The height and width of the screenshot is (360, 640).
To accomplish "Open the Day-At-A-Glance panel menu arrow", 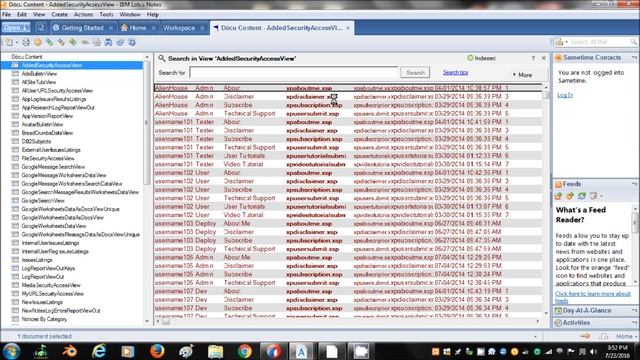I will tap(635, 311).
